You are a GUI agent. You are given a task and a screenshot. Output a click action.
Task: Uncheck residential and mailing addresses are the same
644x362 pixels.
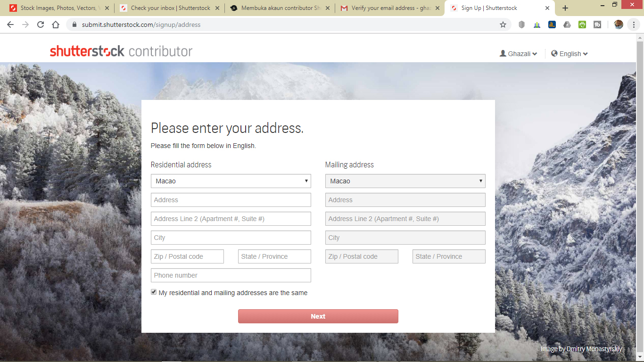tap(154, 292)
